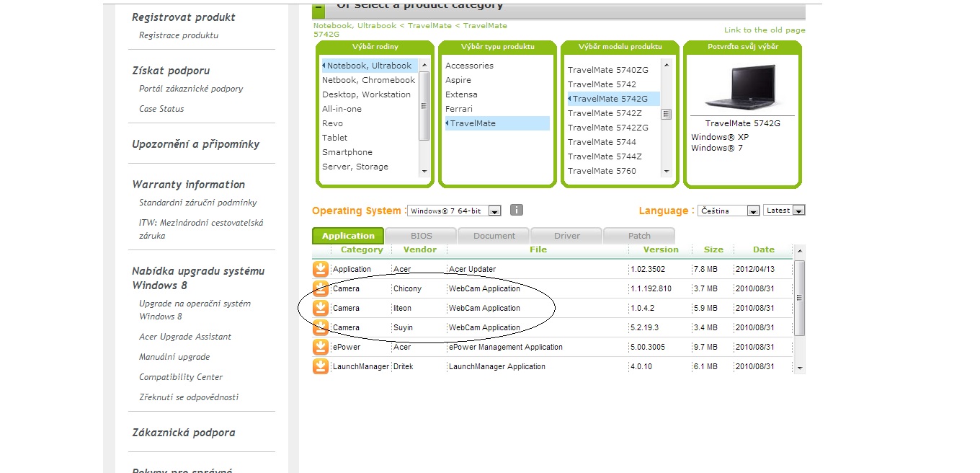The width and height of the screenshot is (980, 473).
Task: Open Standardní záruční podmínky link
Action: click(x=198, y=203)
